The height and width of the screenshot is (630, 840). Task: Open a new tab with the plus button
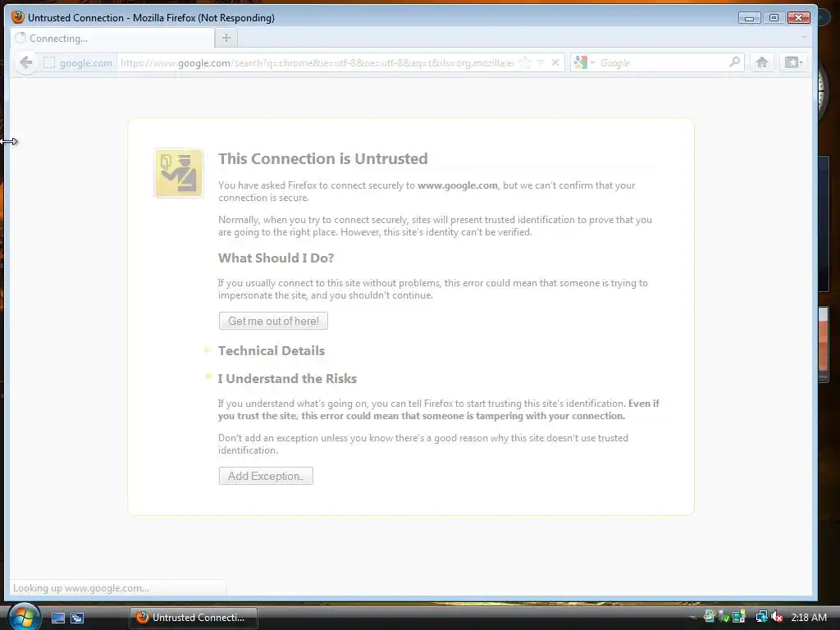click(226, 38)
